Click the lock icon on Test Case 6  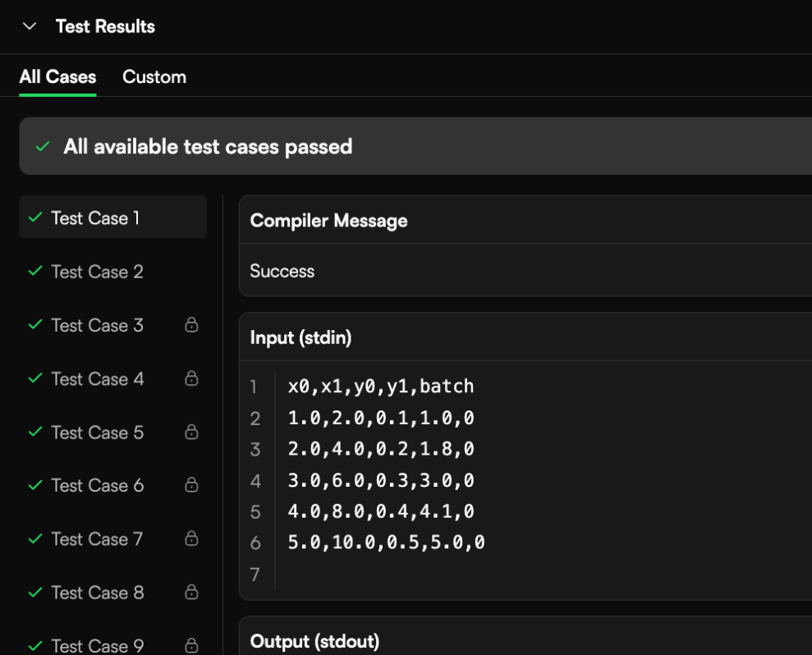click(191, 486)
